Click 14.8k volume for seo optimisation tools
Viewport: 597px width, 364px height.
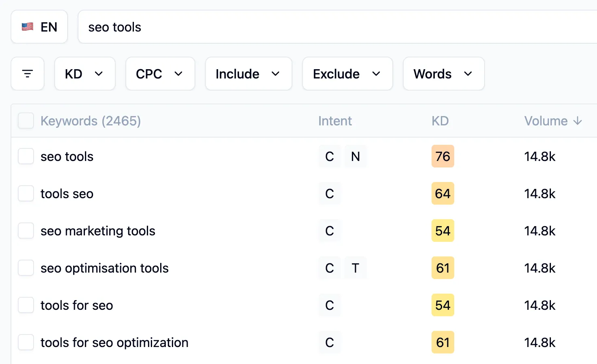540,268
